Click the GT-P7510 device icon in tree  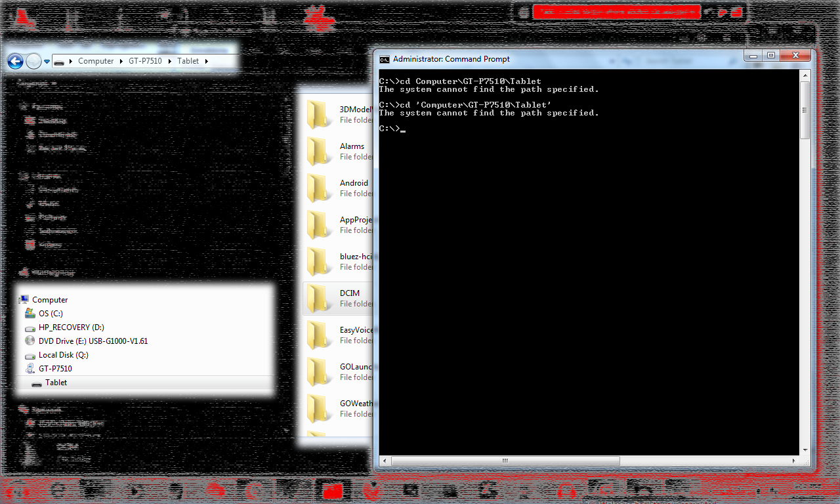pyautogui.click(x=30, y=369)
